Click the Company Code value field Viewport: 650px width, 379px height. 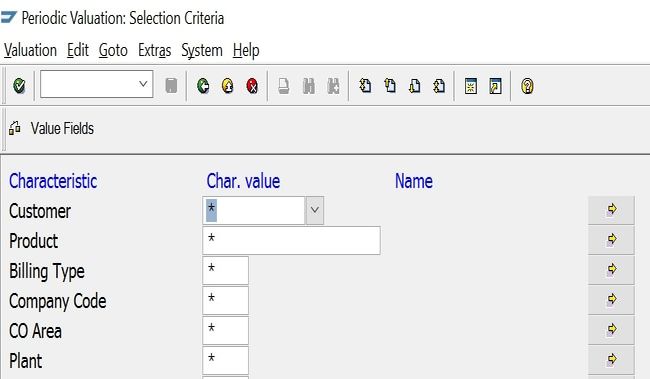pos(226,300)
